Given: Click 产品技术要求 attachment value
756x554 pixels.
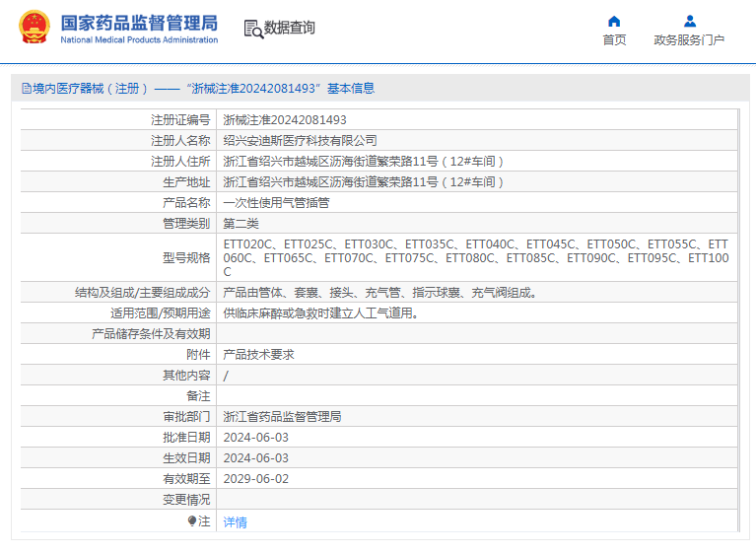Looking at the screenshot, I should 258,355.
